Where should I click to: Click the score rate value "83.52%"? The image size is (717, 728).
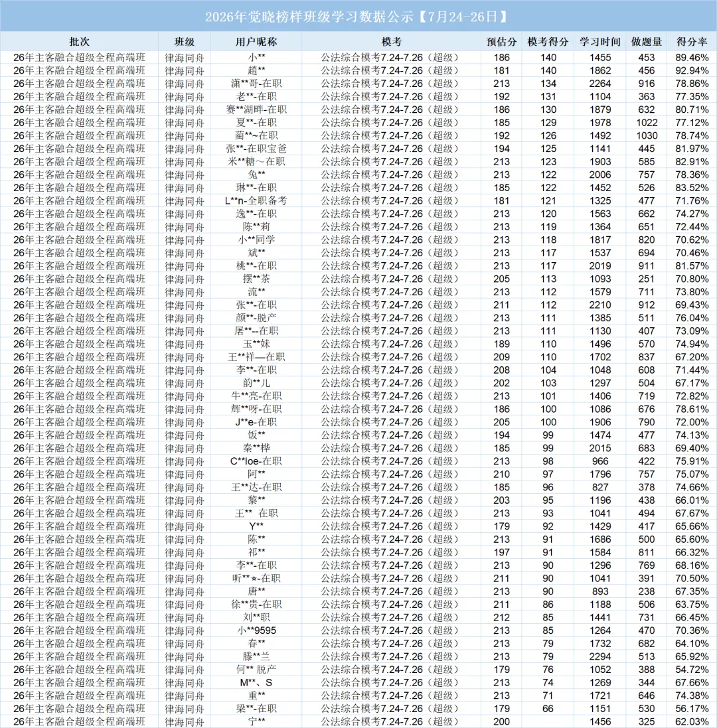692,188
